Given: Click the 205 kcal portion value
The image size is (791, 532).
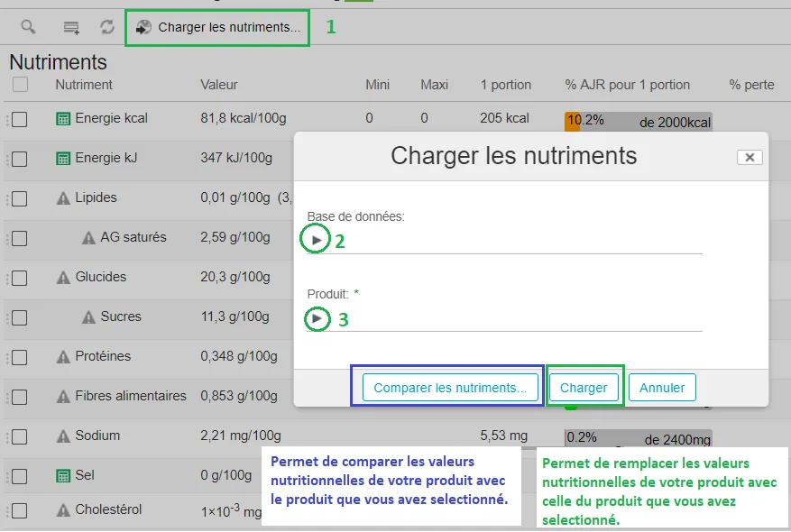Looking at the screenshot, I should (x=504, y=118).
